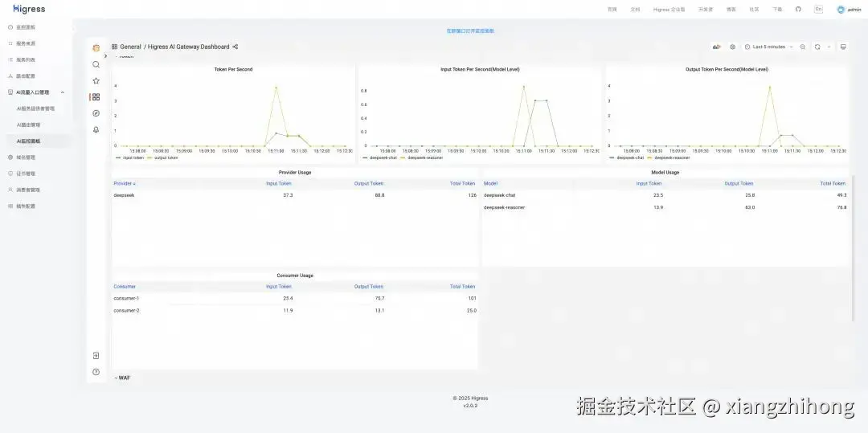Open 服务来源 in left sidebar

[x=26, y=43]
